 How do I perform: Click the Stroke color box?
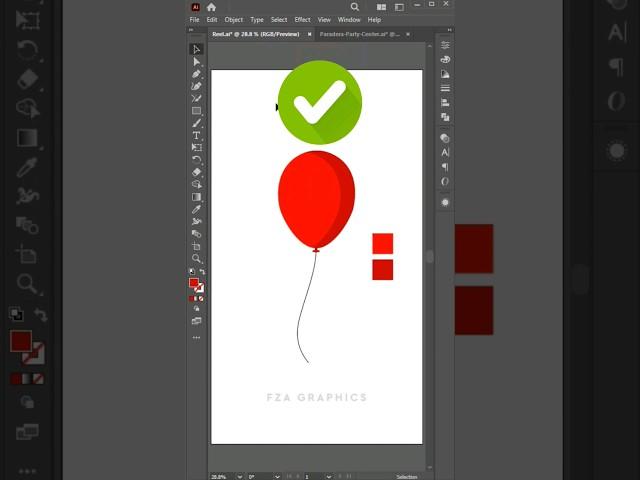pyautogui.click(x=200, y=288)
